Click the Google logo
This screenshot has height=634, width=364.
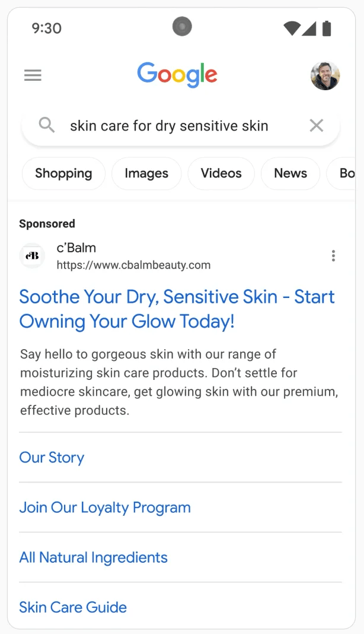click(x=177, y=74)
